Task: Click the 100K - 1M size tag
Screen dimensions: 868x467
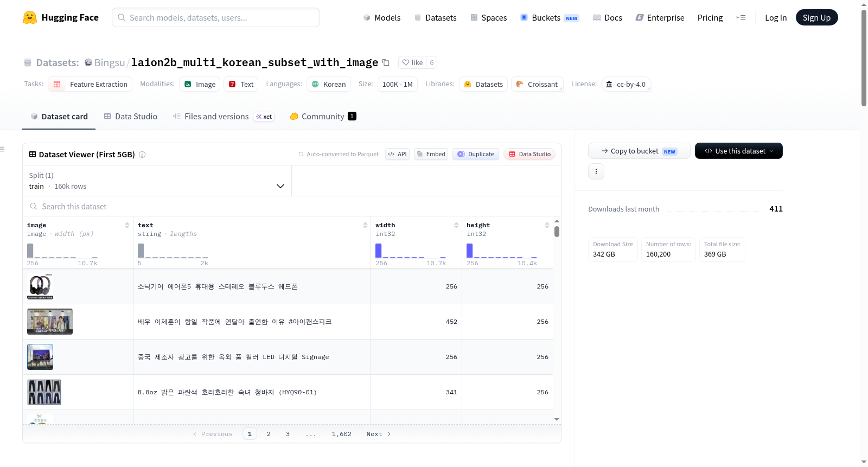Action: pyautogui.click(x=397, y=84)
